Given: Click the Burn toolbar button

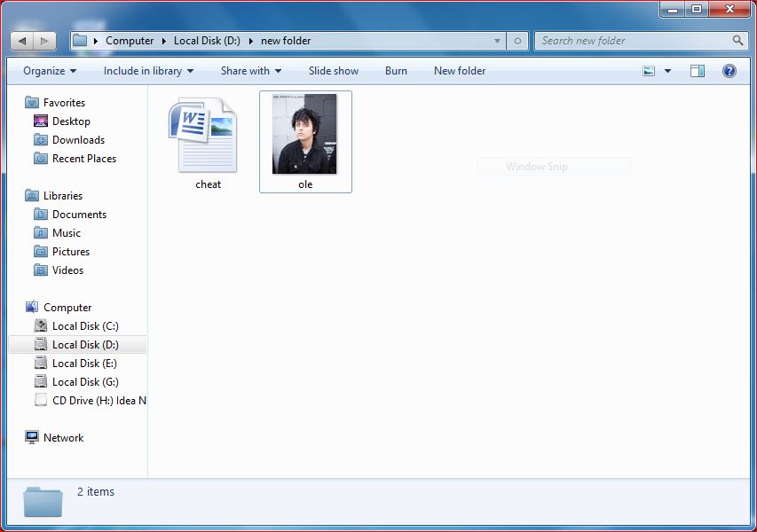Looking at the screenshot, I should point(396,72).
